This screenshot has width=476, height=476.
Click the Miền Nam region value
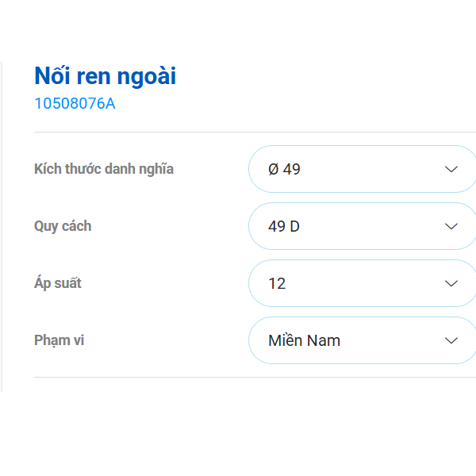(x=304, y=340)
